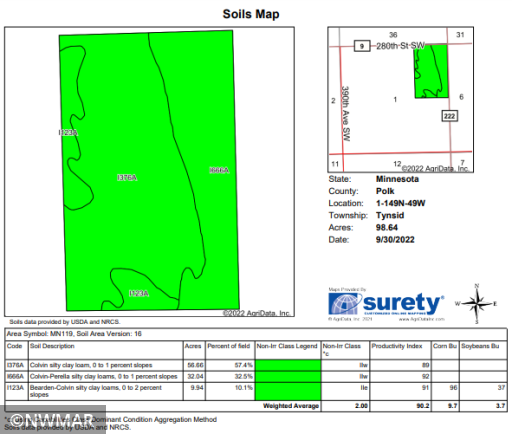Screen dimensions: 512x434
Task: Click the weighted average 2.00 value
Action: point(361,406)
